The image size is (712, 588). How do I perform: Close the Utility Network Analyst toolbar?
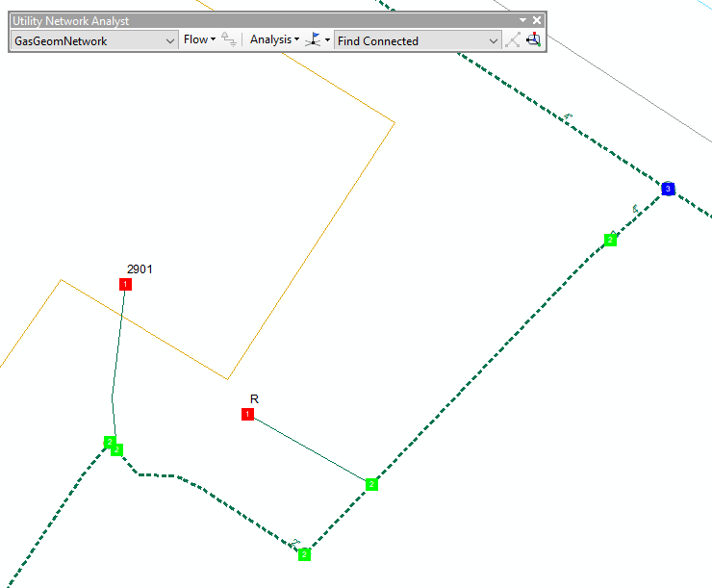pos(537,20)
